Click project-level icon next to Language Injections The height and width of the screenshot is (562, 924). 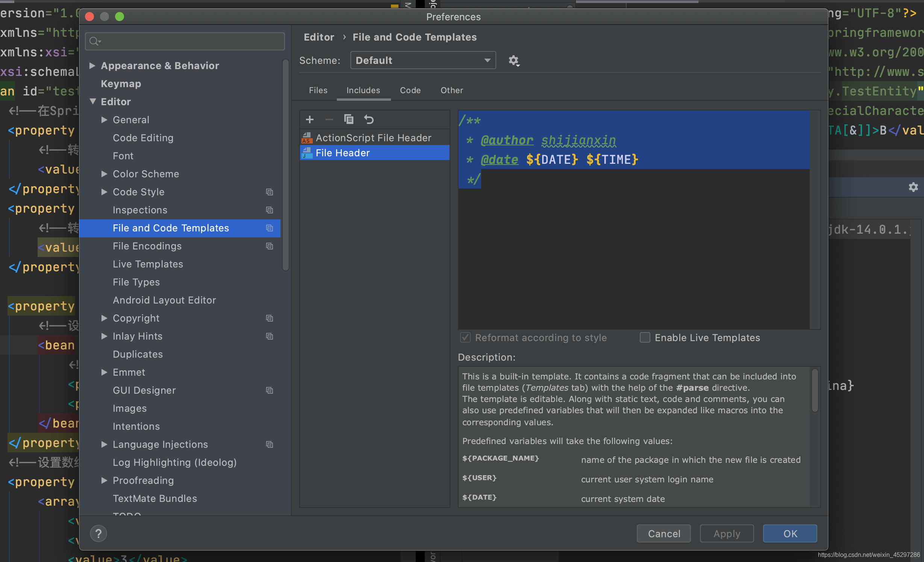coord(270,444)
